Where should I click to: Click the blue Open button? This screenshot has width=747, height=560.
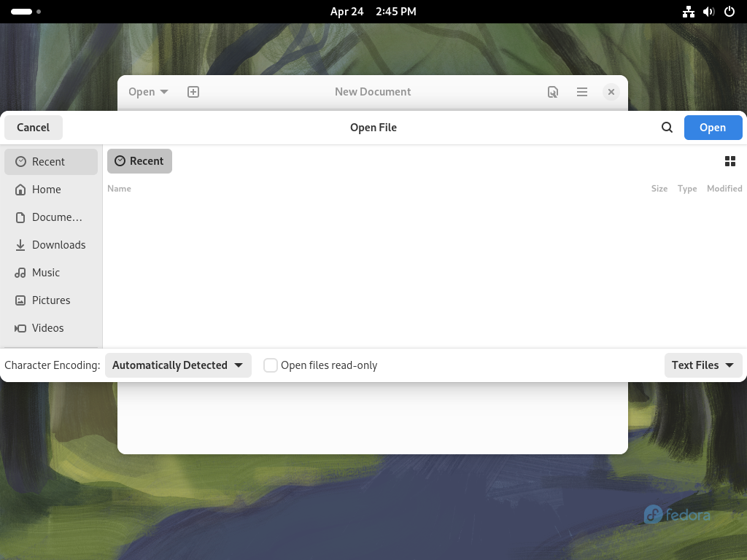coord(713,127)
